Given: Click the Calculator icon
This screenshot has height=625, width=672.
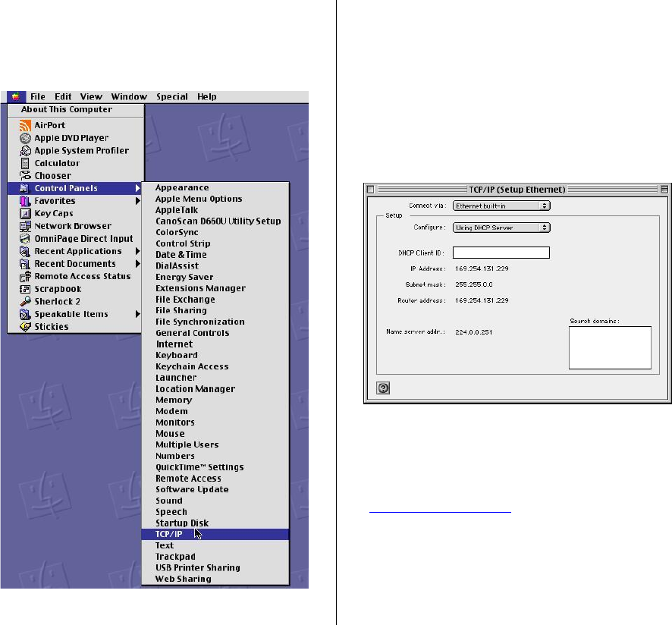Looking at the screenshot, I should pyautogui.click(x=25, y=163).
